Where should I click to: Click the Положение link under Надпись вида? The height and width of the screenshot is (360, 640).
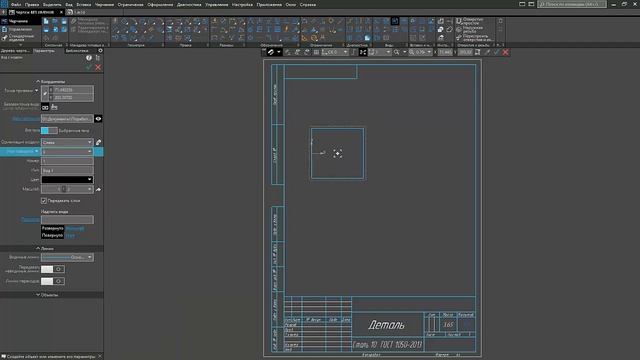(x=30, y=220)
